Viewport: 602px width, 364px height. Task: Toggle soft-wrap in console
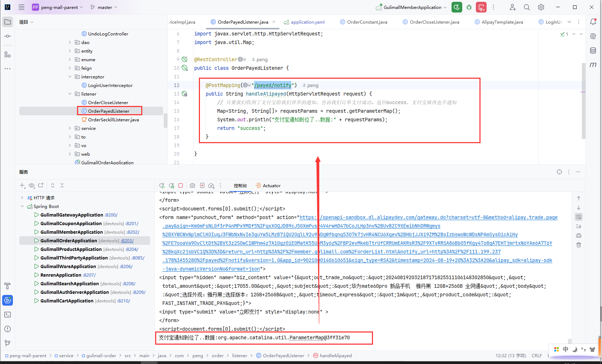point(579,217)
